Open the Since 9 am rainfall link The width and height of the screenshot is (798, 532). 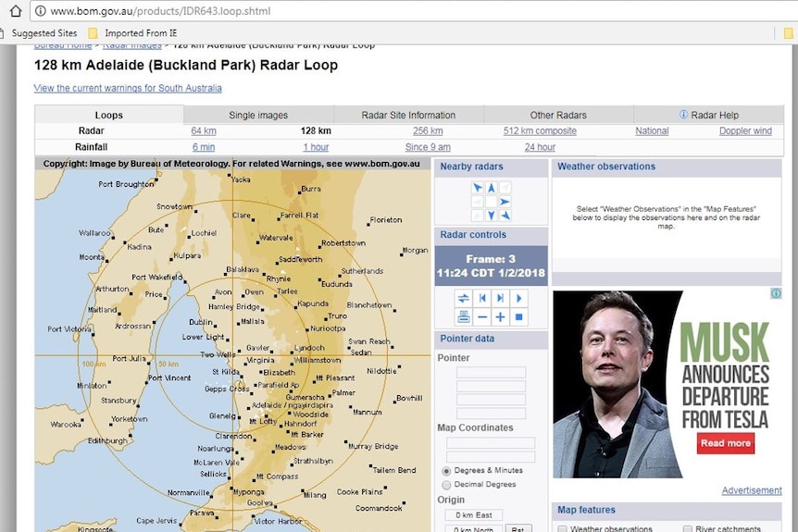click(428, 147)
